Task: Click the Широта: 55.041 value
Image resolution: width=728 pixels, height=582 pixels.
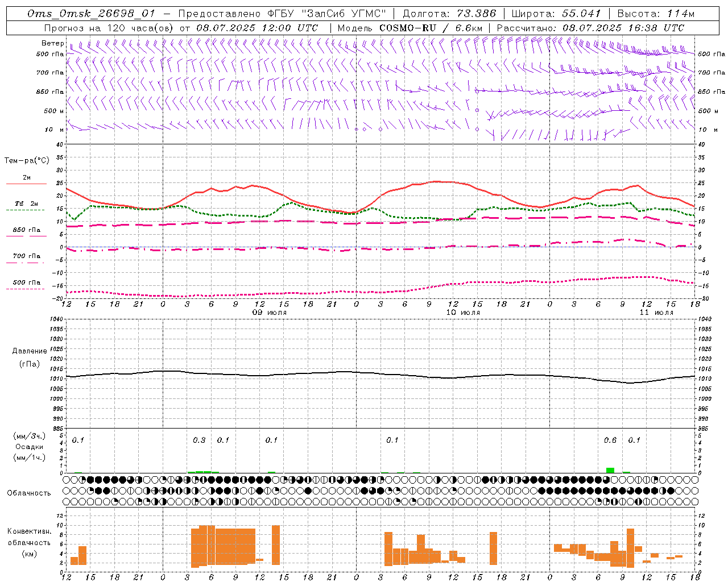Action: point(556,14)
